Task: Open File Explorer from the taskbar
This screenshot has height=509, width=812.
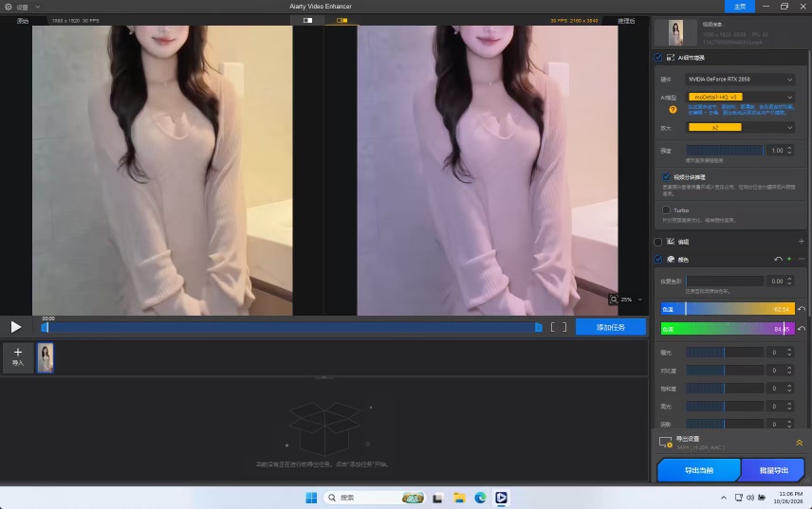Action: (459, 498)
